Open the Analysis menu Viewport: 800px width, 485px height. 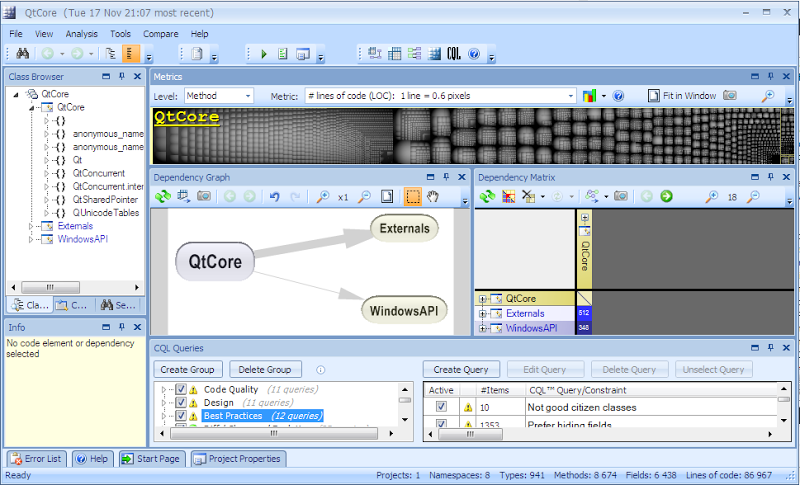(81, 34)
